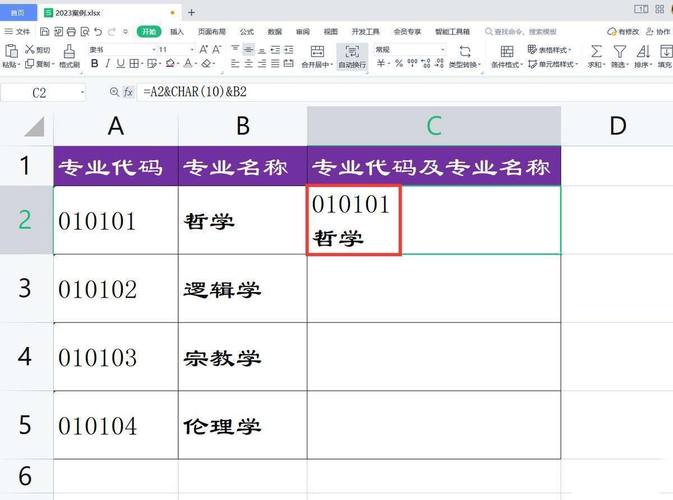Toggle Underline formatting
This screenshot has width=673, height=500.
121,64
